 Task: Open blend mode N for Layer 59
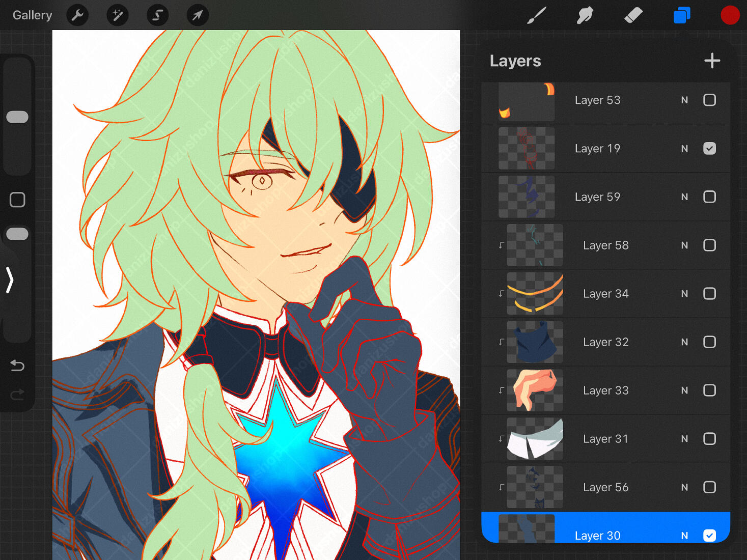point(684,197)
